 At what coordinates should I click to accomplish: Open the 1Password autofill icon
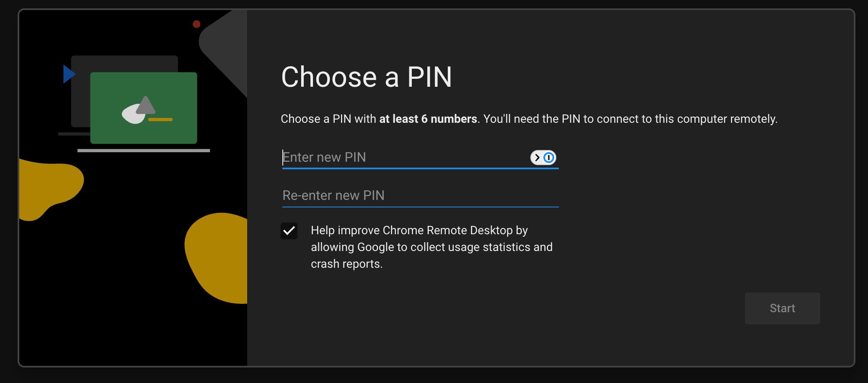549,158
